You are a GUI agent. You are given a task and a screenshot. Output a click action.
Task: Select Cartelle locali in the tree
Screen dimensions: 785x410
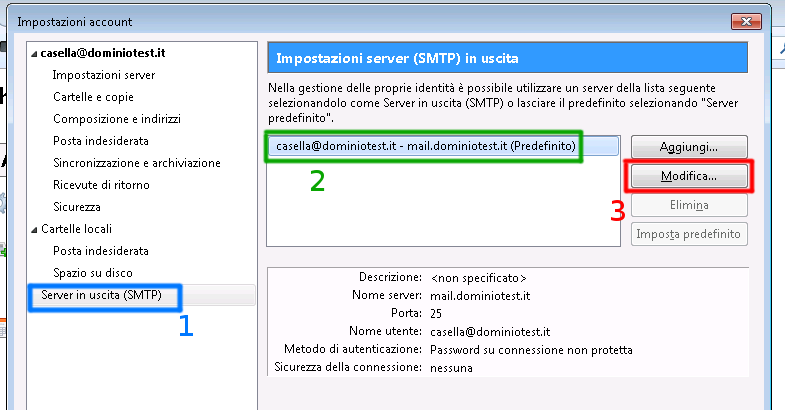click(x=76, y=229)
